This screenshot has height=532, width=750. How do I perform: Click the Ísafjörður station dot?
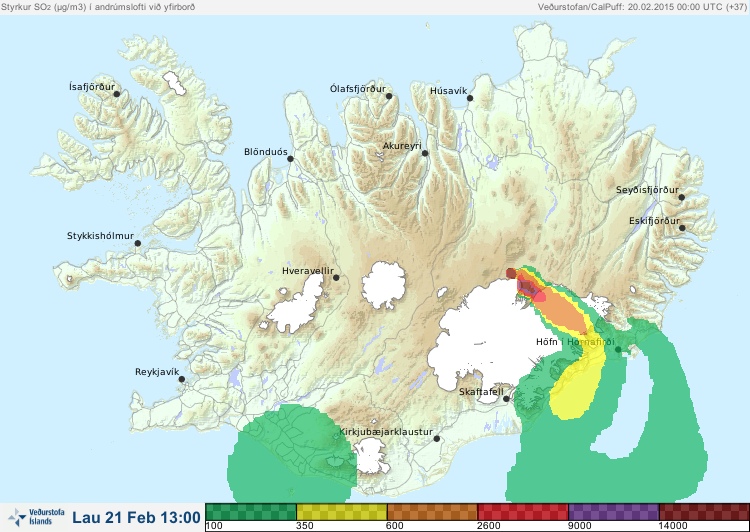[x=116, y=94]
